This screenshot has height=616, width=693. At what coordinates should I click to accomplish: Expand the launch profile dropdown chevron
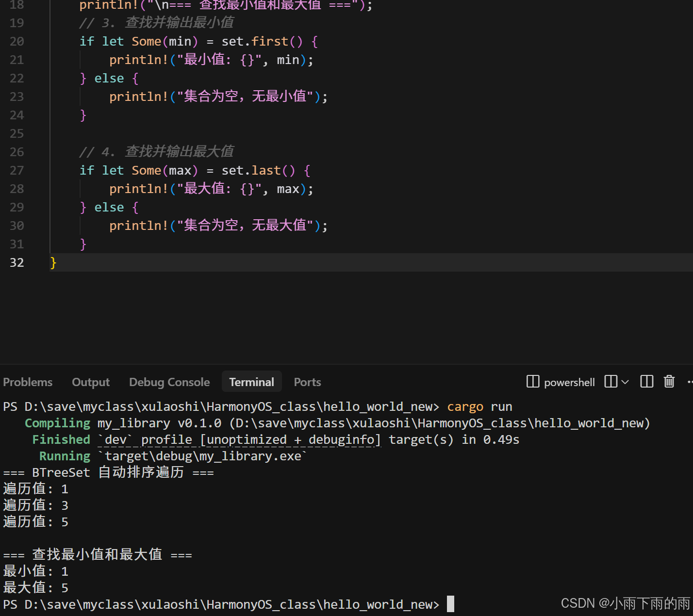pos(625,382)
